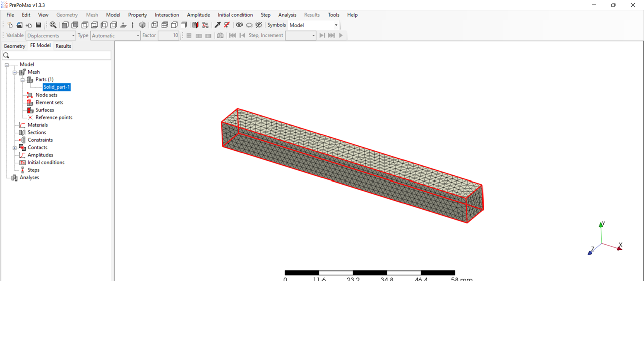This screenshot has height=362, width=644.
Task: Jump to last step increment
Action: coord(331,35)
